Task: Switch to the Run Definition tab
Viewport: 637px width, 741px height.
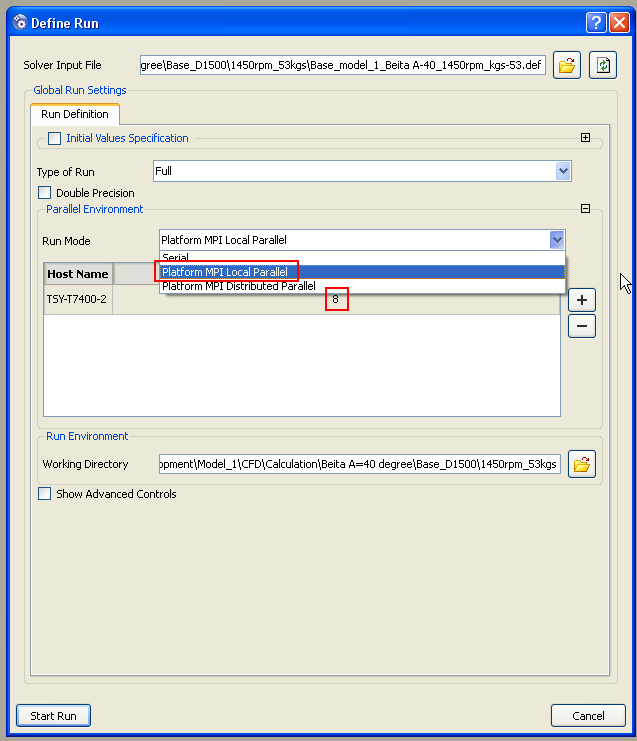Action: coord(75,115)
